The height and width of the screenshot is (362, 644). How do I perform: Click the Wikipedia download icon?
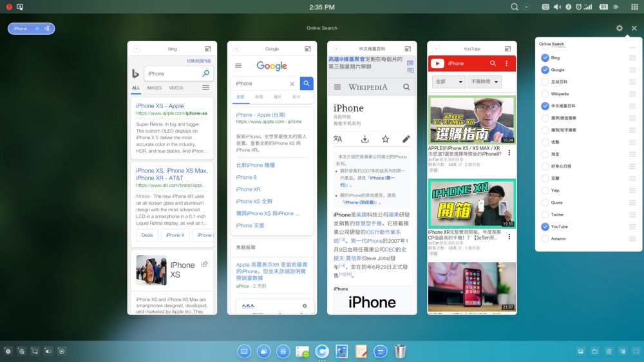pos(365,138)
